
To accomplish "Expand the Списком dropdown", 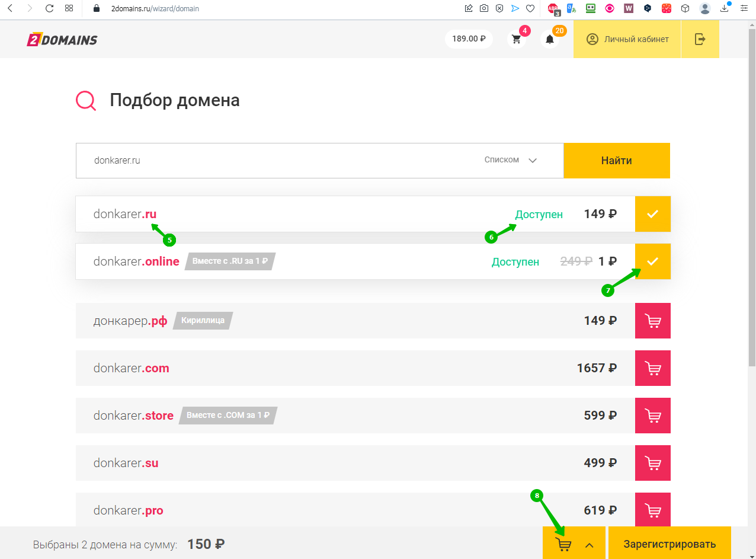I will click(x=511, y=160).
